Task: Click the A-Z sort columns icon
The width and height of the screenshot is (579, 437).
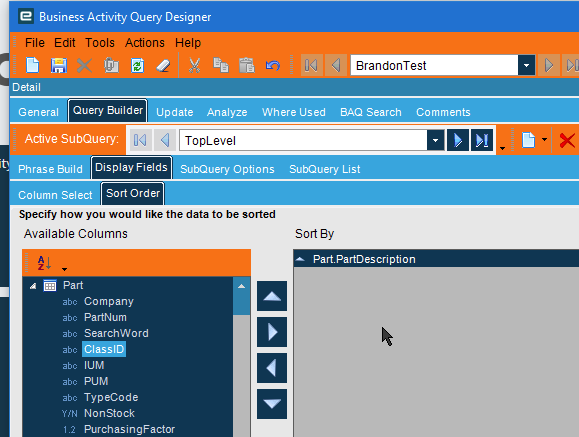Action: [x=44, y=263]
